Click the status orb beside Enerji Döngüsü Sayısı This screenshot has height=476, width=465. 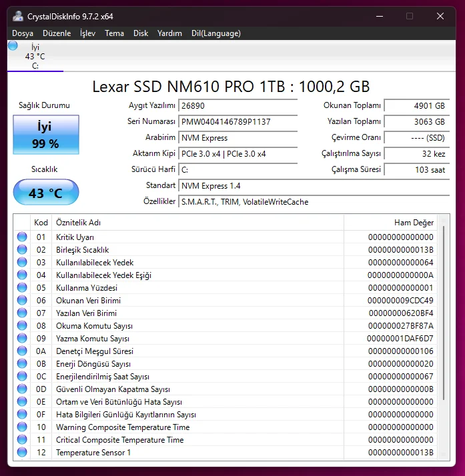point(22,364)
